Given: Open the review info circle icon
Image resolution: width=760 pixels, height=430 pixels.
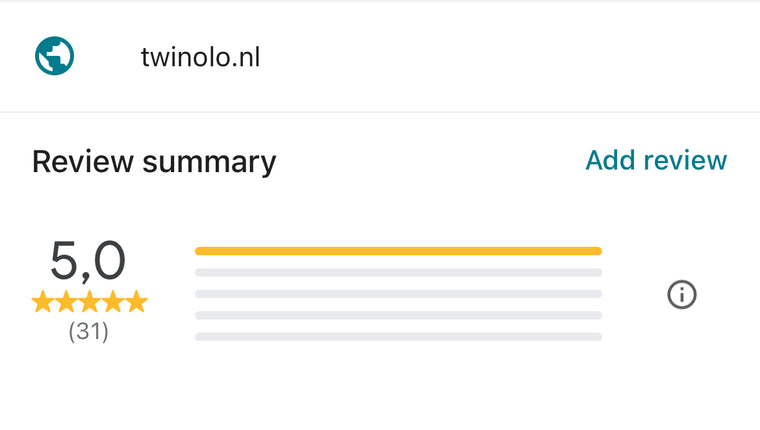Looking at the screenshot, I should click(x=681, y=294).
